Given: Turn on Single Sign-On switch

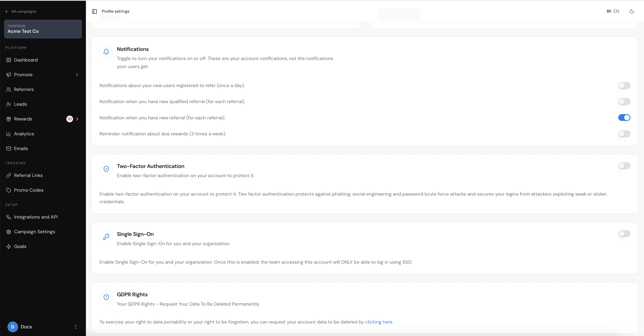Looking at the screenshot, I should click(624, 234).
